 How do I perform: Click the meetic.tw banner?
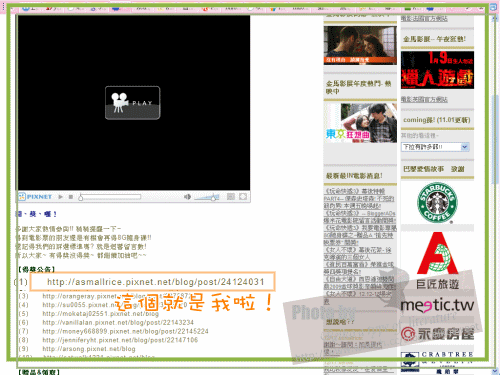(x=437, y=305)
